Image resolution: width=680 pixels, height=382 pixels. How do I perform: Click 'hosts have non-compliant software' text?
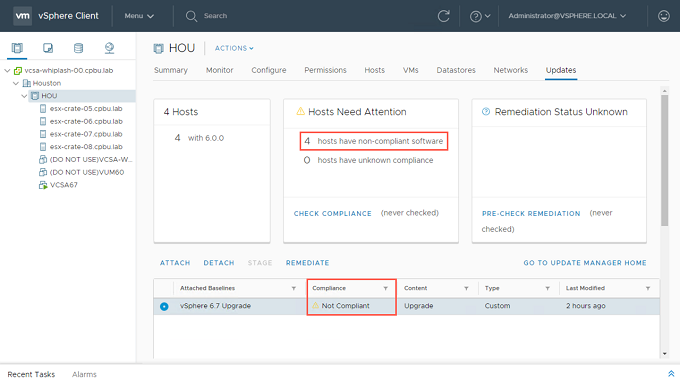point(380,141)
